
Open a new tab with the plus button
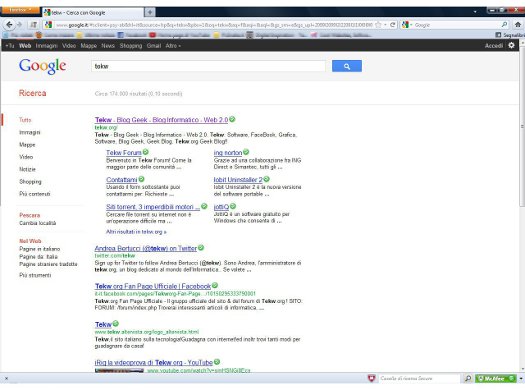click(150, 12)
